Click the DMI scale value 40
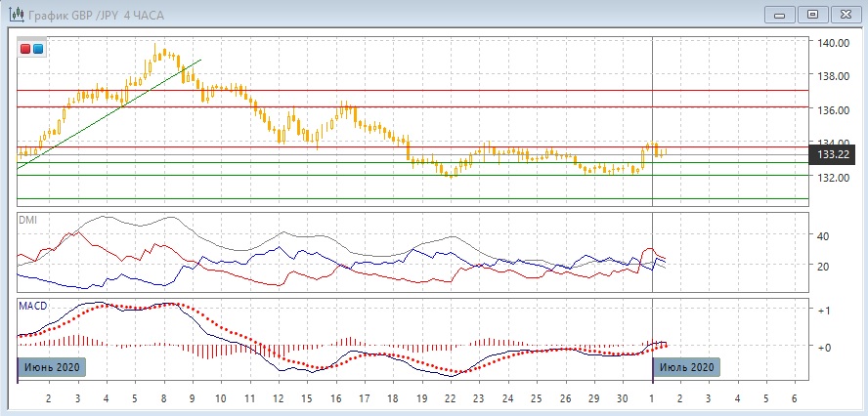This screenshot has height=416, width=868. tap(823, 236)
